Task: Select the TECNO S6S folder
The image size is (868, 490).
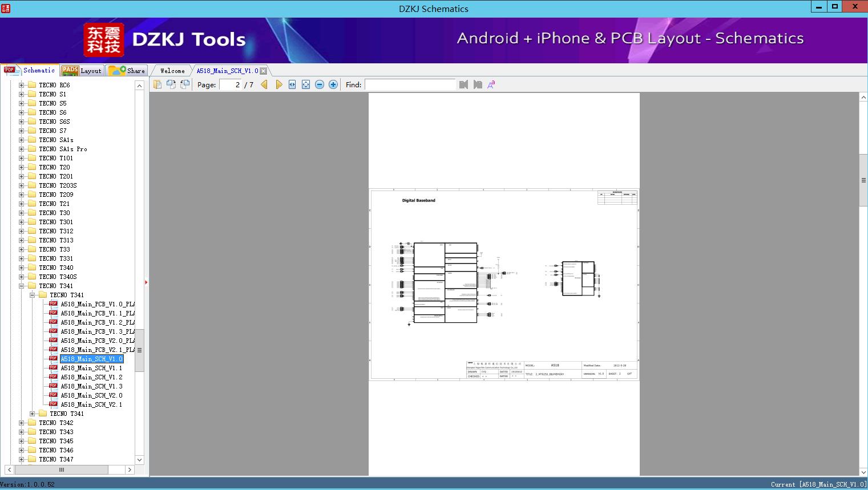Action: point(54,122)
